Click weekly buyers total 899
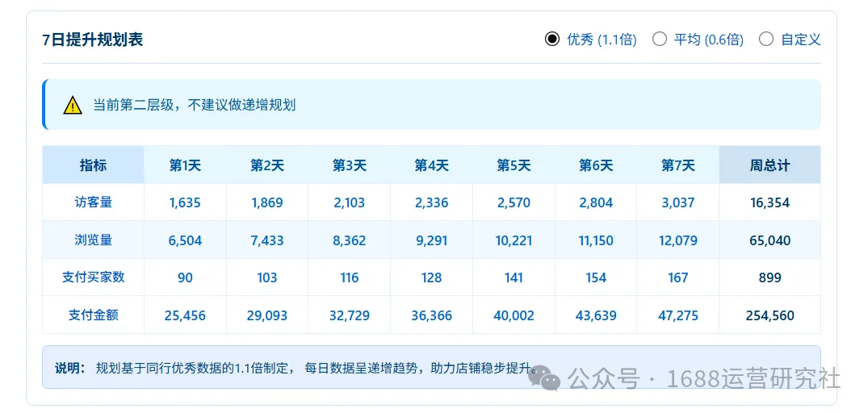The height and width of the screenshot is (413, 868). point(770,277)
